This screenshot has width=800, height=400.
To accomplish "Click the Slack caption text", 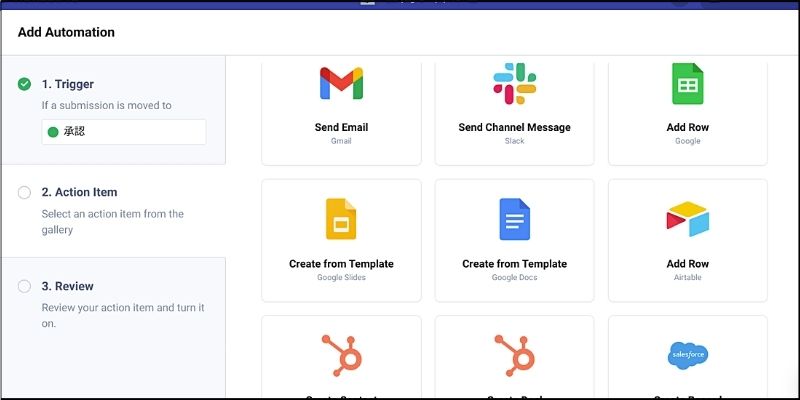I will point(514,141).
